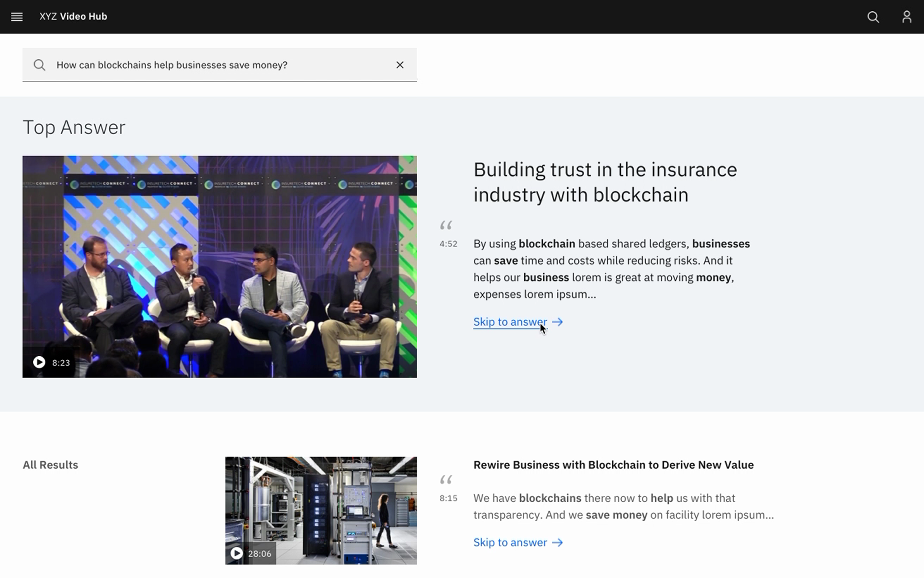
Task: Play the insurance blockchain panel video
Action: coord(39,362)
